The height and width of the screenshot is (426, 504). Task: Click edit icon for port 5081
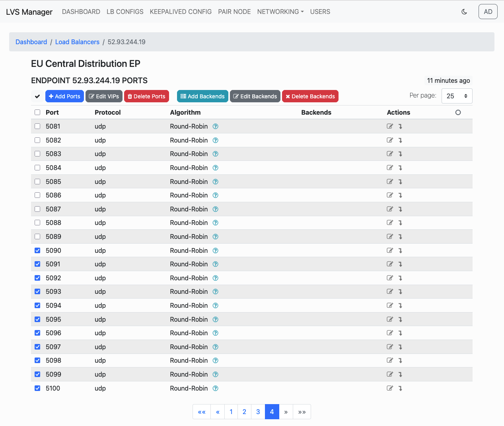point(390,126)
